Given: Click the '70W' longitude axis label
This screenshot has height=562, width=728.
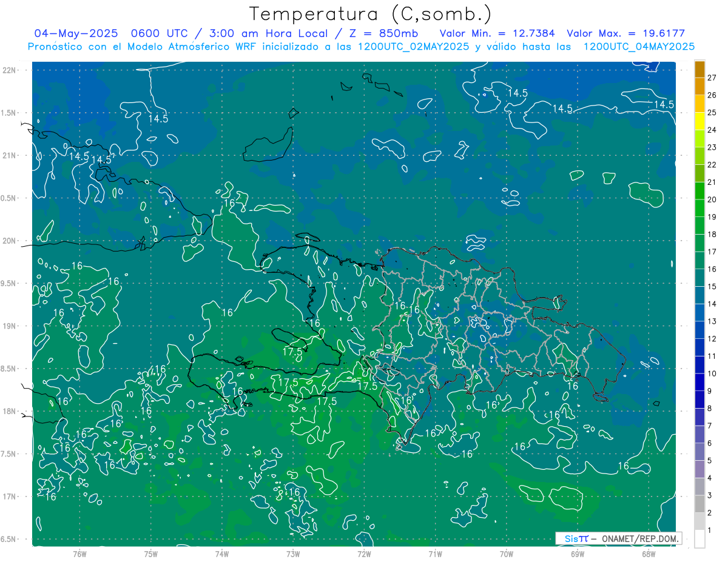Looking at the screenshot, I should tap(506, 554).
